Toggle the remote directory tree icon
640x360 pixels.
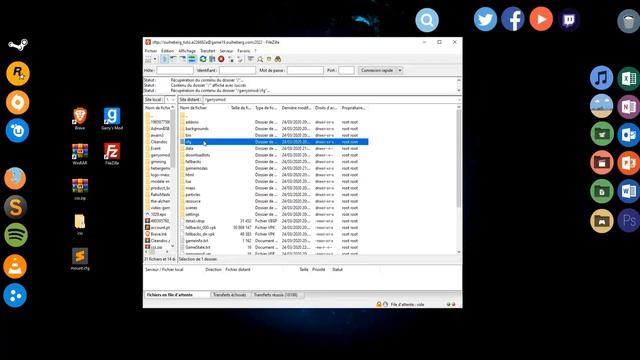[182, 59]
